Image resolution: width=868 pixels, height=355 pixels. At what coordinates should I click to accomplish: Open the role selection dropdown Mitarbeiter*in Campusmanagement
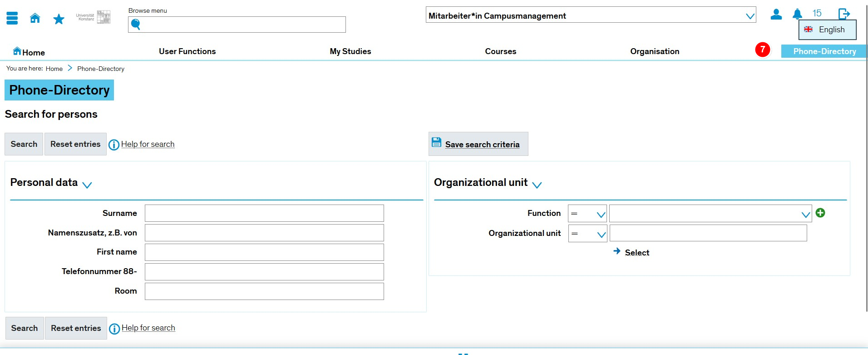[x=591, y=15]
